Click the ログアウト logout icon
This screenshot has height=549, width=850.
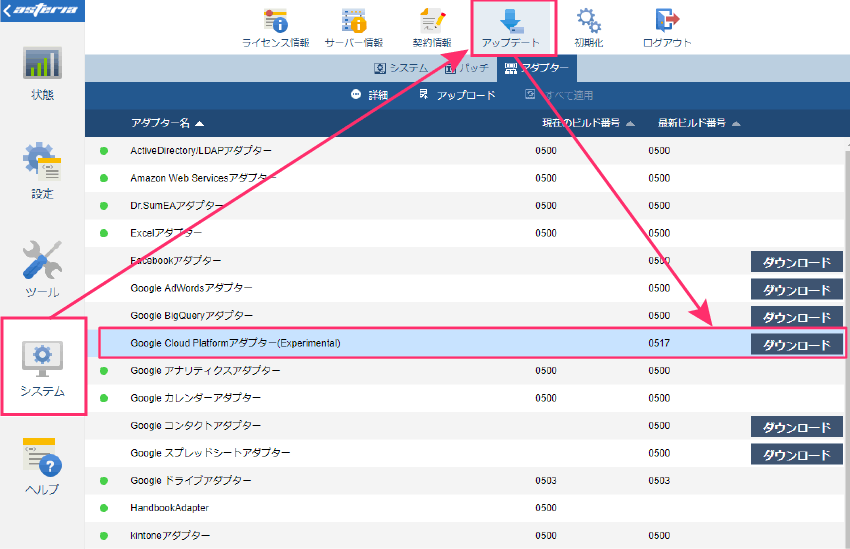667,20
